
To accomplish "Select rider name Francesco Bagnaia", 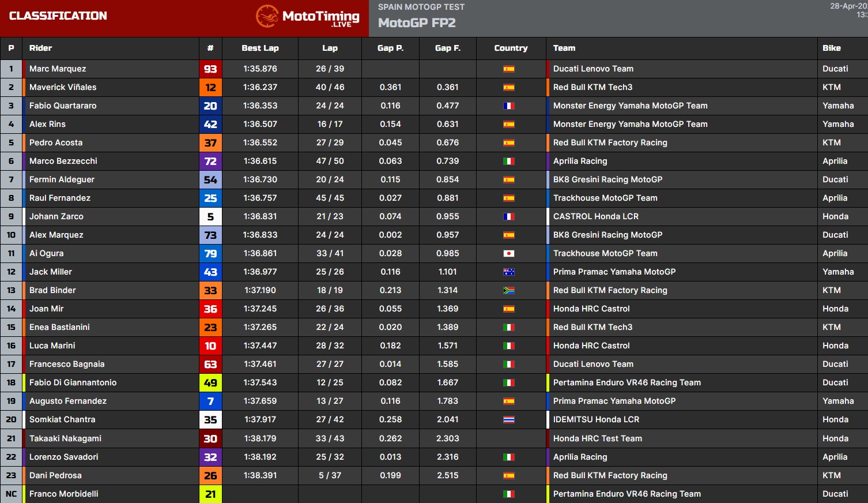I will 67,364.
